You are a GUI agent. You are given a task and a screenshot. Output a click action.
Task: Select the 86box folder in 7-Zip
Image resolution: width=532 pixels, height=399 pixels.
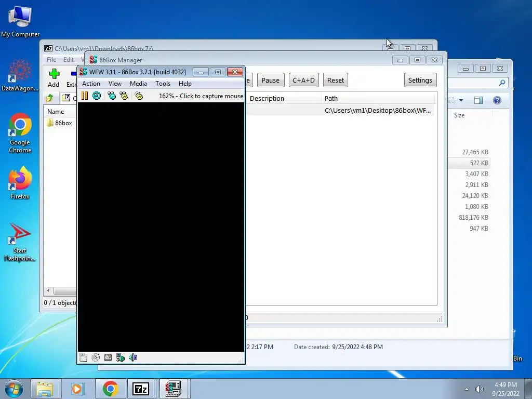pos(60,123)
